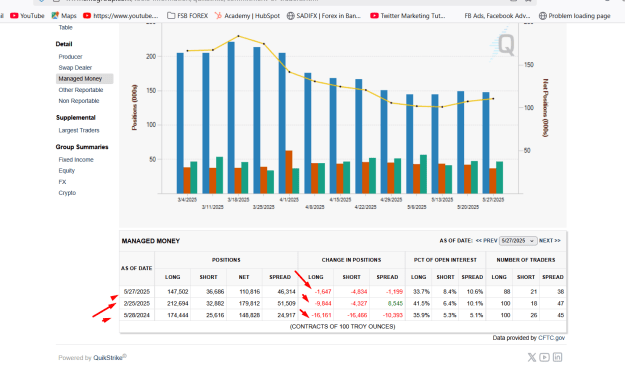Open the Academy | HubSpot bookmark

pos(247,16)
